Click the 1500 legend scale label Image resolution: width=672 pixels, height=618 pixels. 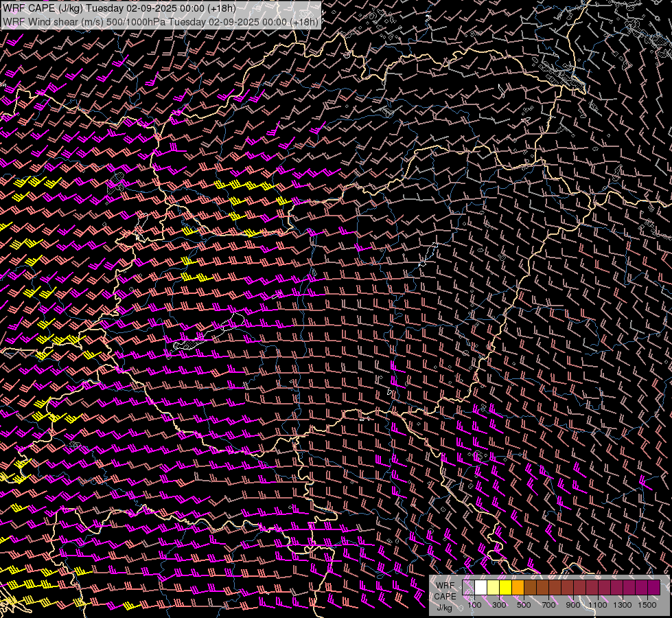click(647, 605)
